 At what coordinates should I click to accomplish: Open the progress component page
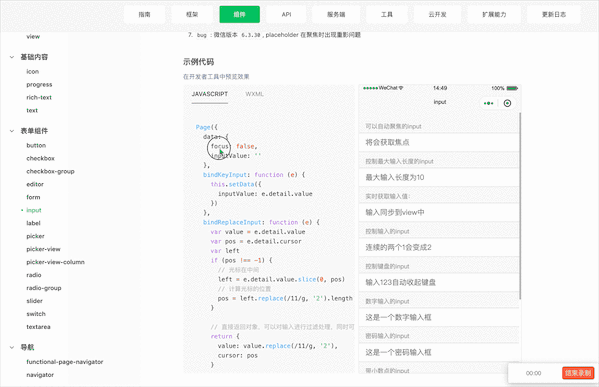click(x=39, y=84)
